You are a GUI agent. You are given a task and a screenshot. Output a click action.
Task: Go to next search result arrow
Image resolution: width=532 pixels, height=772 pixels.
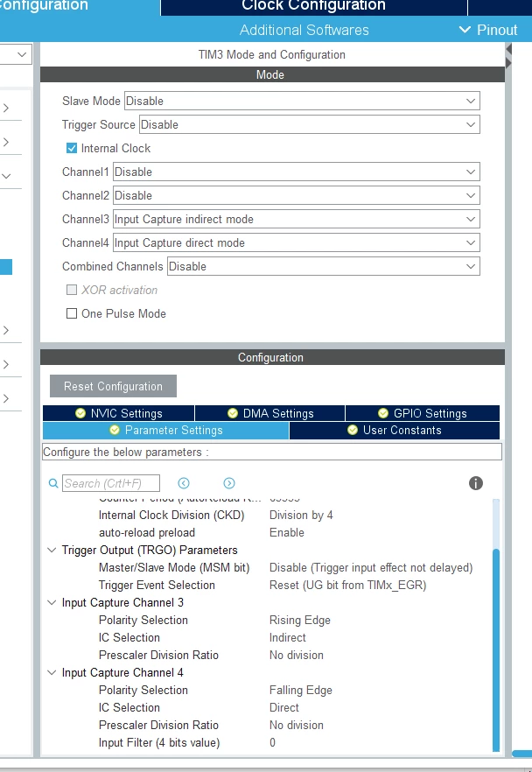229,483
